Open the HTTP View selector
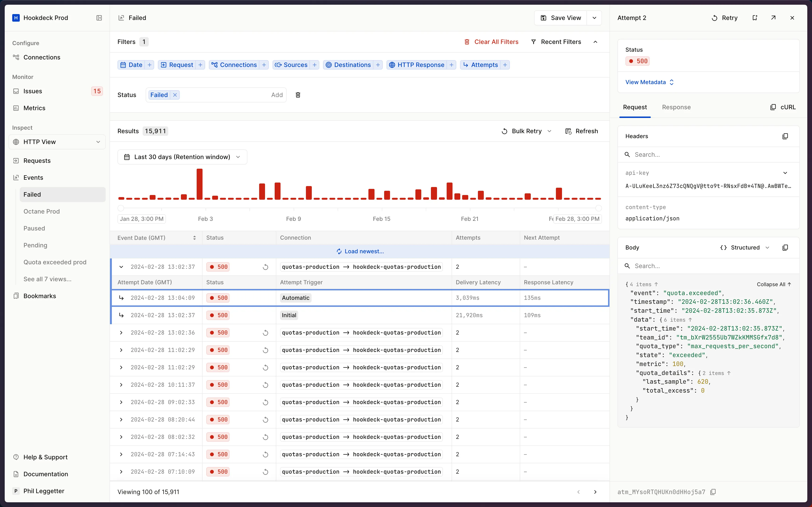The height and width of the screenshot is (507, 812). point(57,142)
